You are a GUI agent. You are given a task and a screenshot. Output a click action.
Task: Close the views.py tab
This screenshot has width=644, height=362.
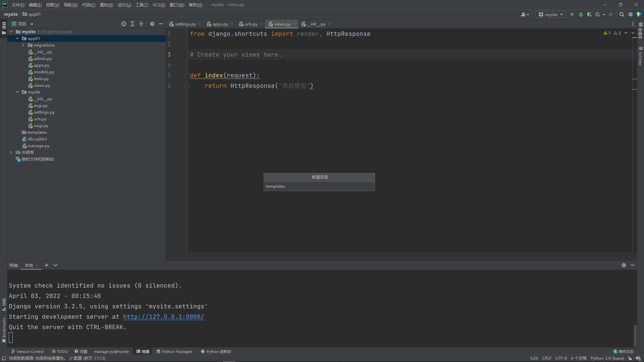coord(294,24)
